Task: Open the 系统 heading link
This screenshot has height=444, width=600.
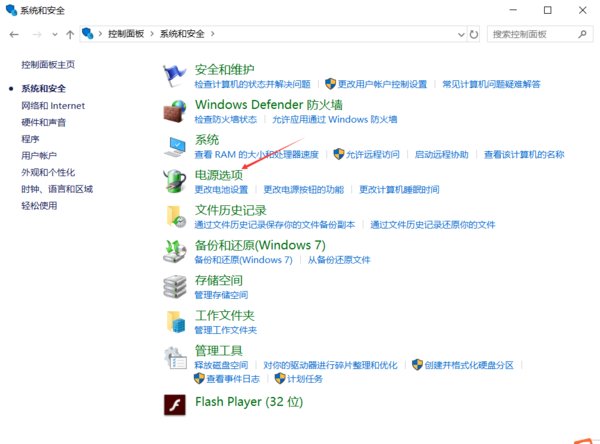Action: (207, 140)
